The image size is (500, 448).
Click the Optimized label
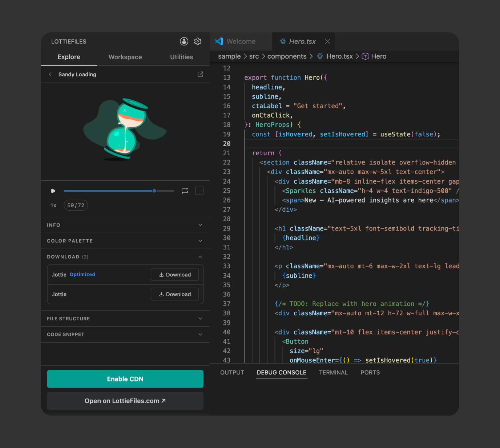tap(82, 275)
